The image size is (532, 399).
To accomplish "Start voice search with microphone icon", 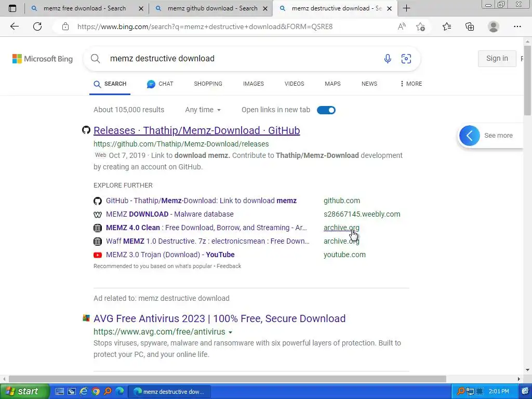I will tap(388, 59).
